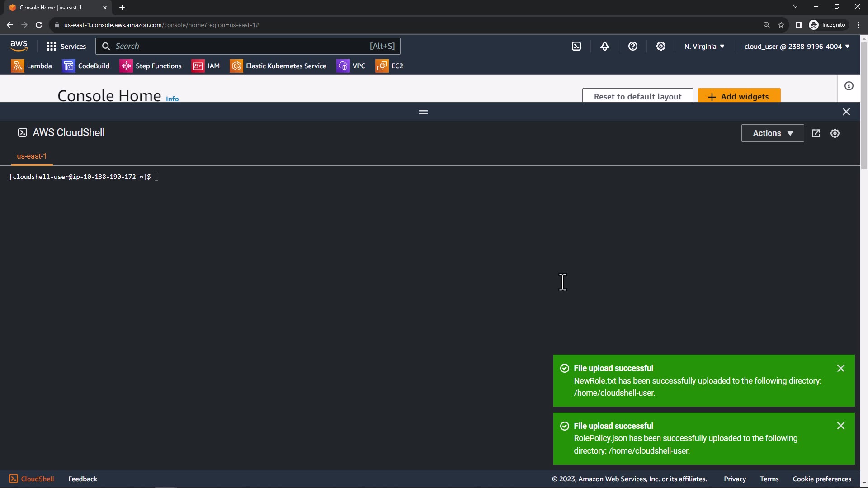Dismiss the NewRole.txt upload notification
Screen dimensions: 868x488
coord(840,368)
